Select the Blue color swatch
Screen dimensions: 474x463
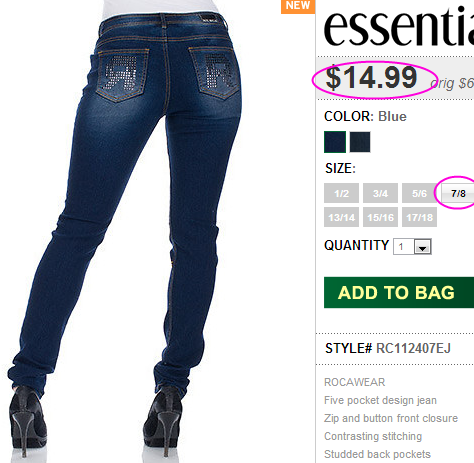coord(335,142)
